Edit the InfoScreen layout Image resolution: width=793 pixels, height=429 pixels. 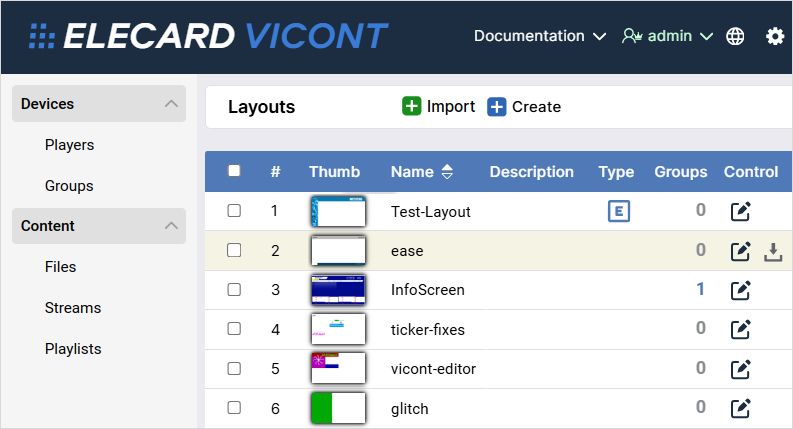[x=739, y=290]
